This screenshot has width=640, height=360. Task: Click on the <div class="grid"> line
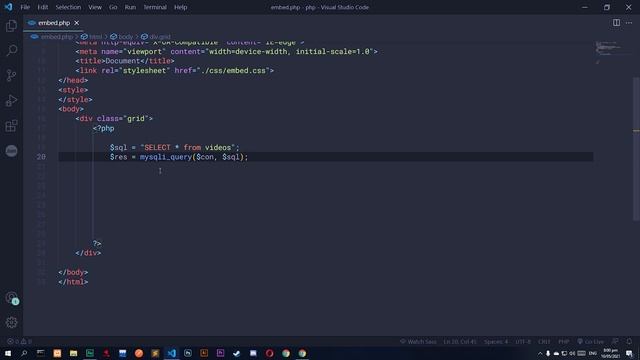(114, 118)
